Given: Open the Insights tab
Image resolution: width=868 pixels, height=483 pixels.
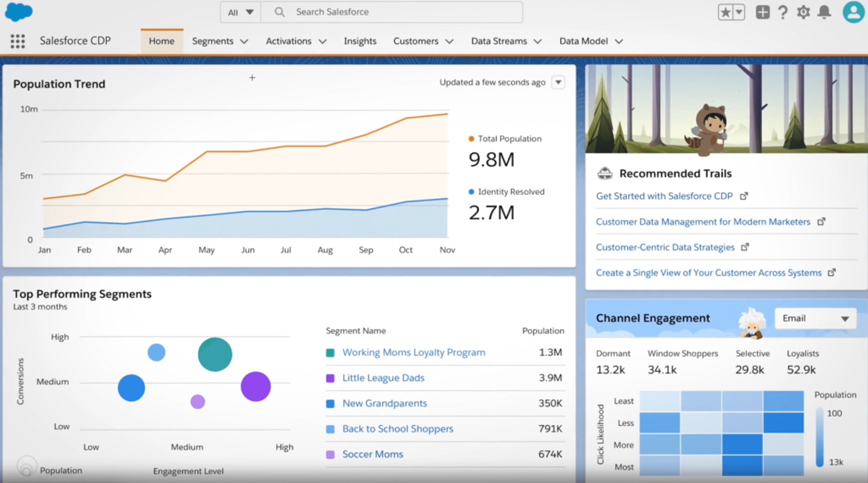Looking at the screenshot, I should 360,41.
